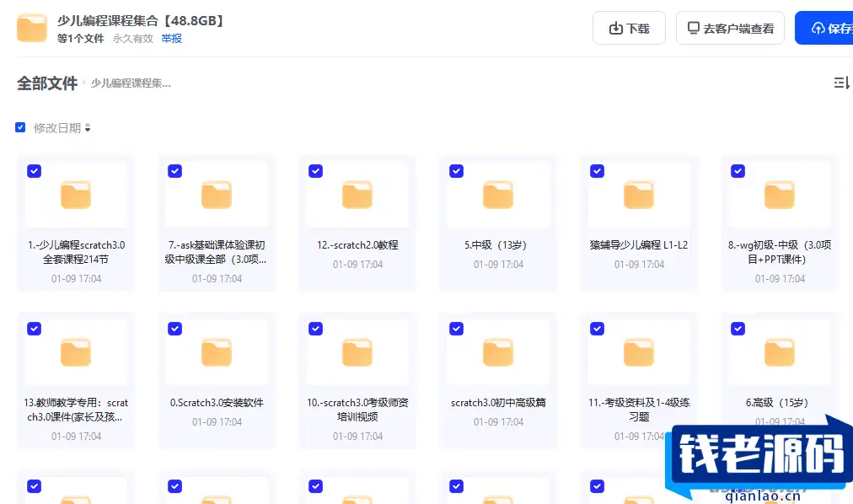Open the 8.-wg初级-中级 folder icon
Viewport: 853px width, 504px height.
(780, 196)
